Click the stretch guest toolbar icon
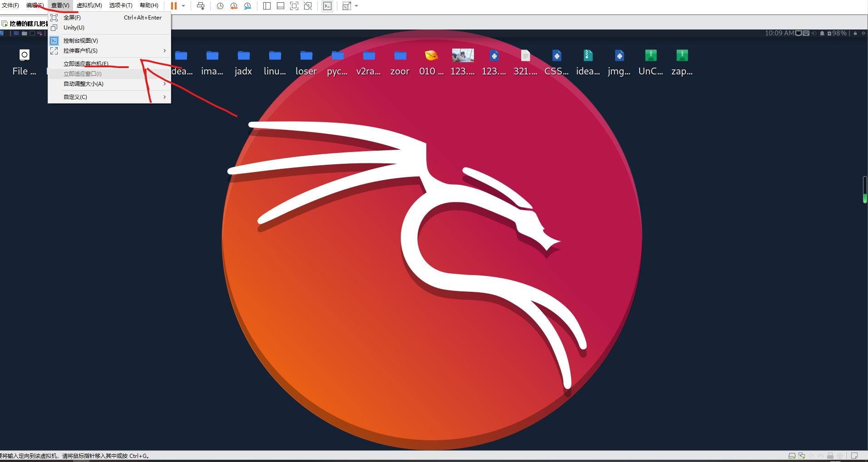This screenshot has width=868, height=462. coord(347,6)
